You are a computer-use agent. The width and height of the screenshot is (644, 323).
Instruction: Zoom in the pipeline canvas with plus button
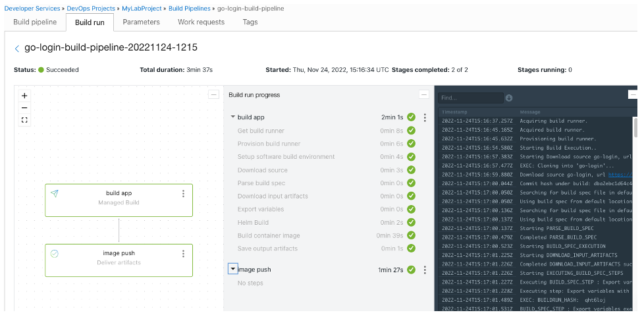[24, 96]
